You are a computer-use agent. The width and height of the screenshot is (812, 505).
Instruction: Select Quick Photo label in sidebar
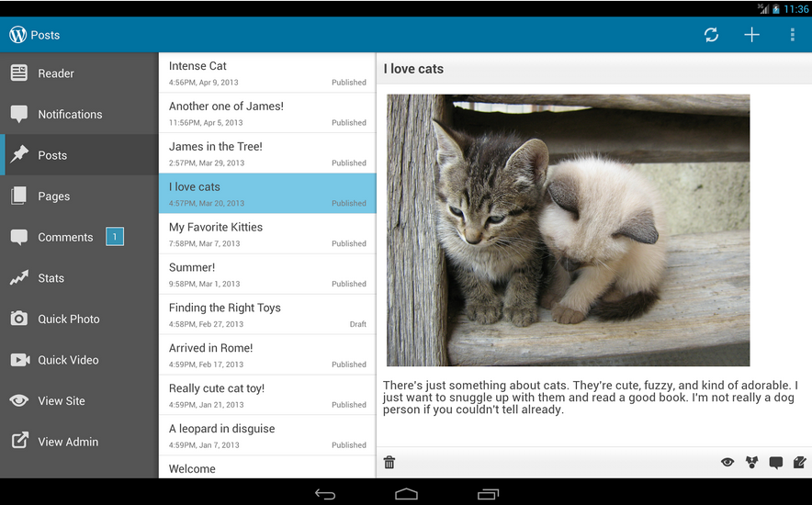(x=68, y=319)
